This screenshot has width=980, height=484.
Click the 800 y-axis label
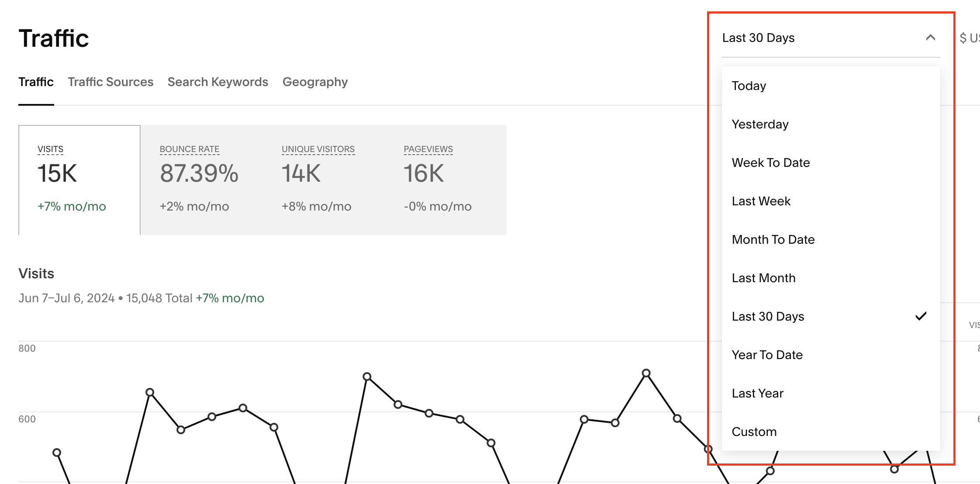[27, 348]
